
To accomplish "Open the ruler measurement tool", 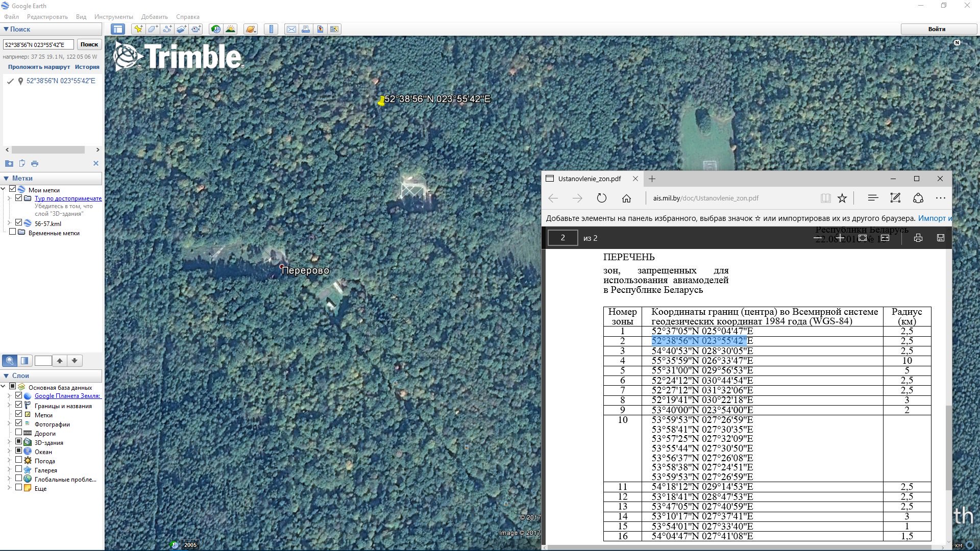I will click(x=271, y=29).
